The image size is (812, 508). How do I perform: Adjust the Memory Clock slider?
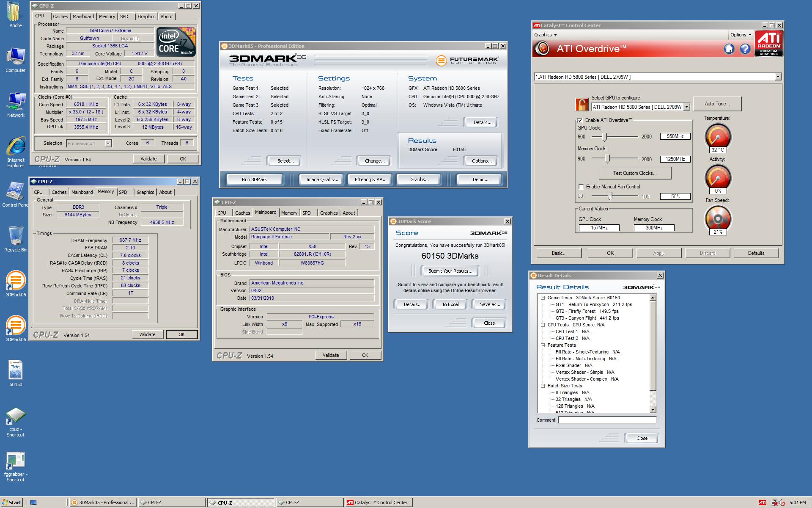click(x=608, y=159)
